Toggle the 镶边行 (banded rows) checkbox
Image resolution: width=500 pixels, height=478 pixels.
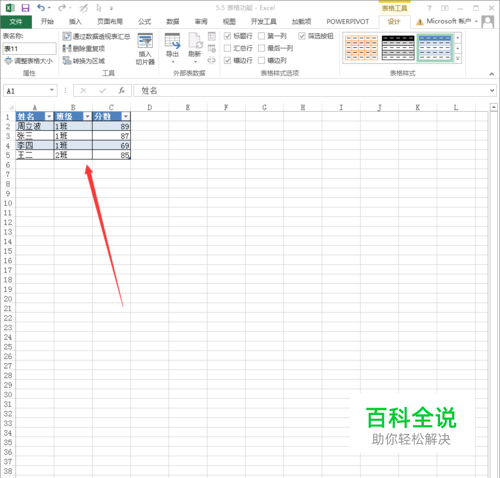[228, 60]
